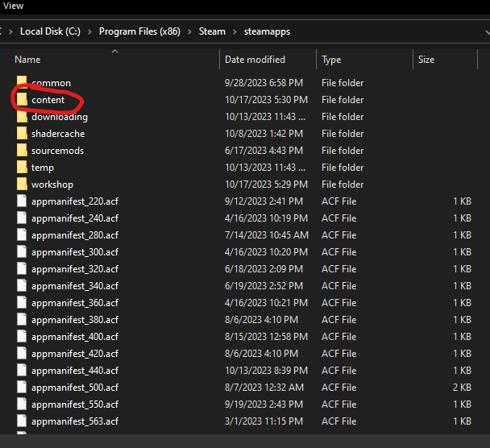Select file name appmanifest_280.acf
490x448 pixels.
tap(75, 235)
